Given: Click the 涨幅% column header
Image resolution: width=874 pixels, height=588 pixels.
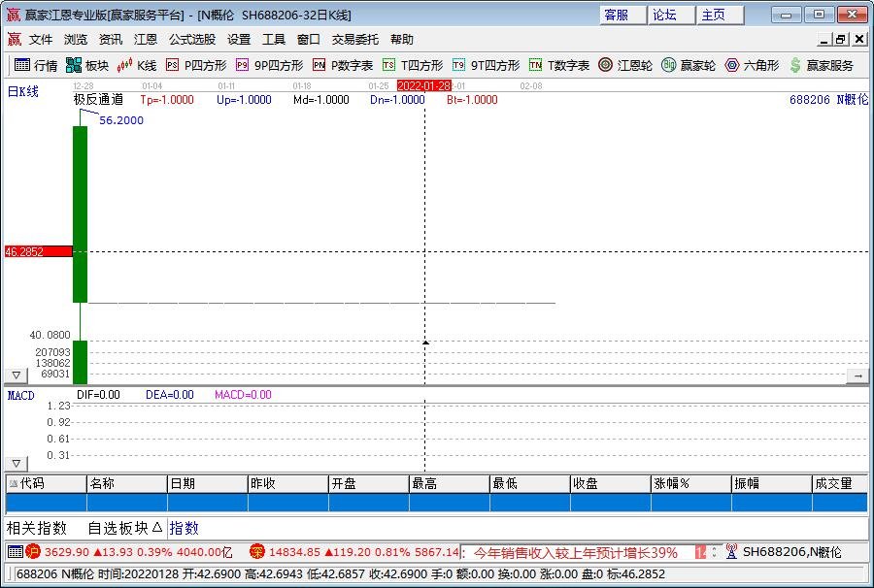Looking at the screenshot, I should click(690, 484).
